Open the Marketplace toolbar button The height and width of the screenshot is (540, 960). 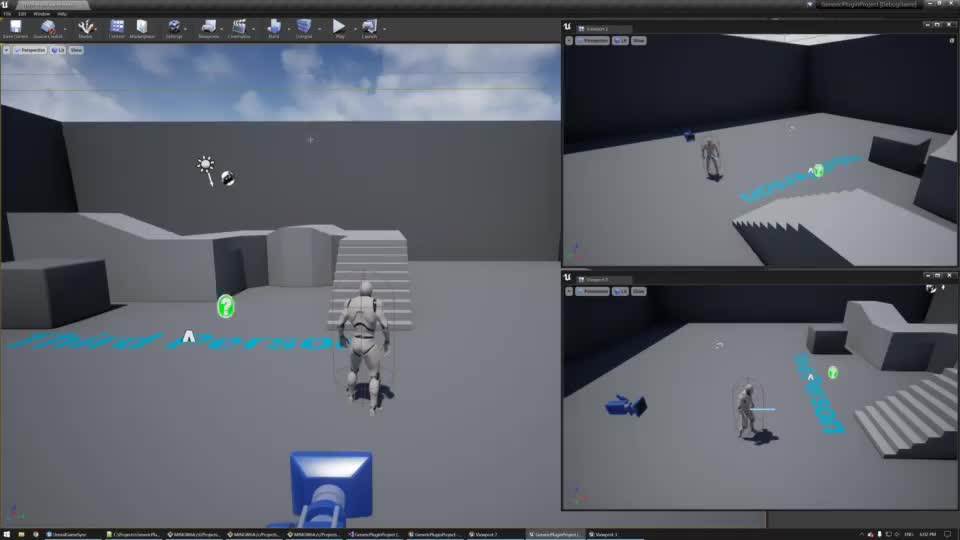tap(142, 28)
